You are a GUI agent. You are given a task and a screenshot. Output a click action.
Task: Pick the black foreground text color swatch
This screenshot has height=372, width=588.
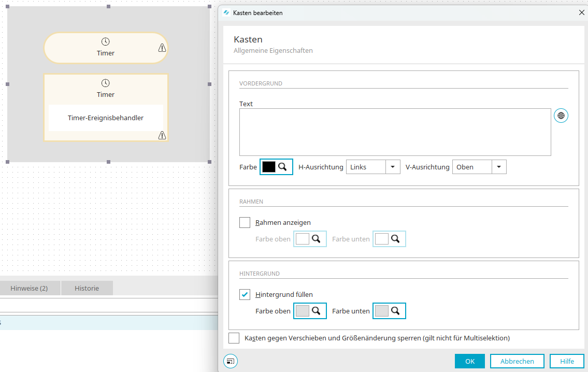(268, 167)
